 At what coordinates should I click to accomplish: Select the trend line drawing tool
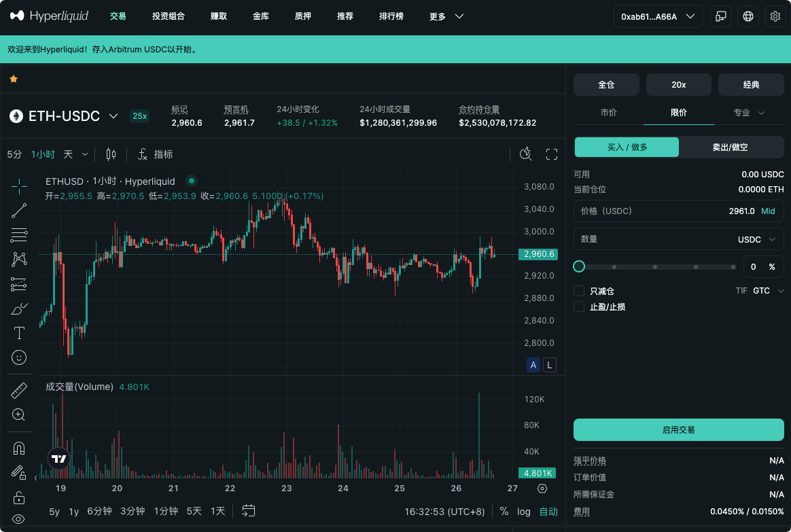(x=18, y=211)
